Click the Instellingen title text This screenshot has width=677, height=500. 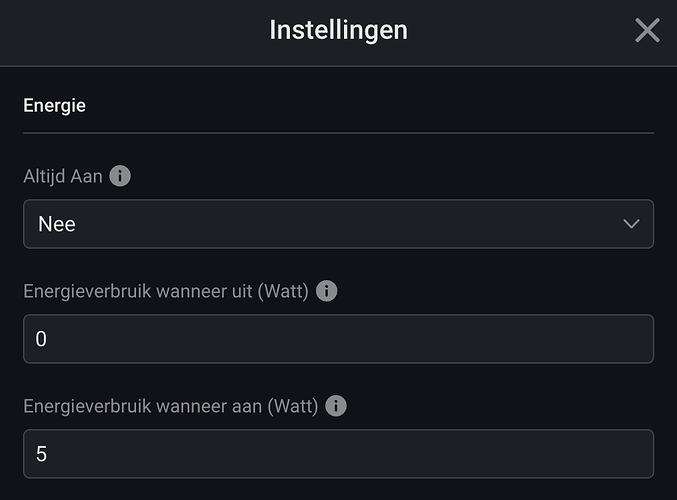(338, 30)
